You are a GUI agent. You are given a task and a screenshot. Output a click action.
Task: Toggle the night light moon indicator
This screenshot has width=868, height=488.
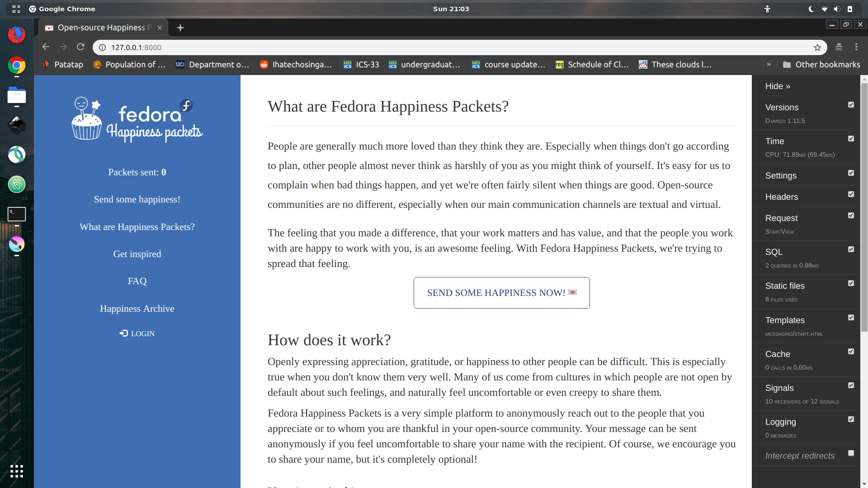pos(811,9)
